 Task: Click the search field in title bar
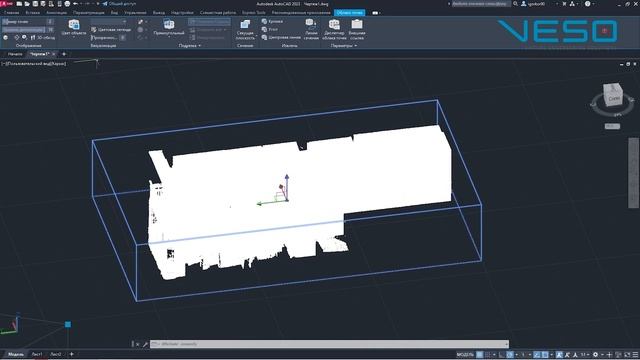point(481,4)
